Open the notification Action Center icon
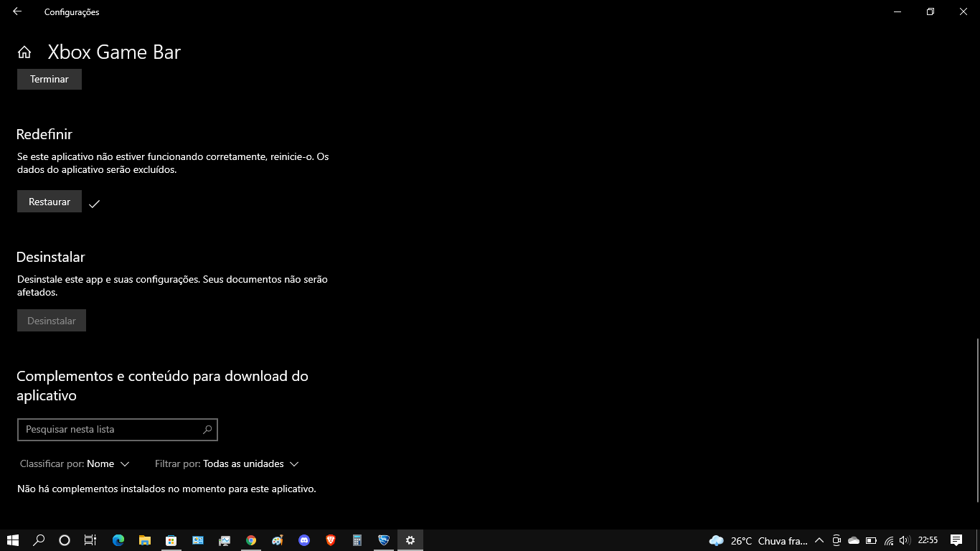The height and width of the screenshot is (551, 980). 956,540
